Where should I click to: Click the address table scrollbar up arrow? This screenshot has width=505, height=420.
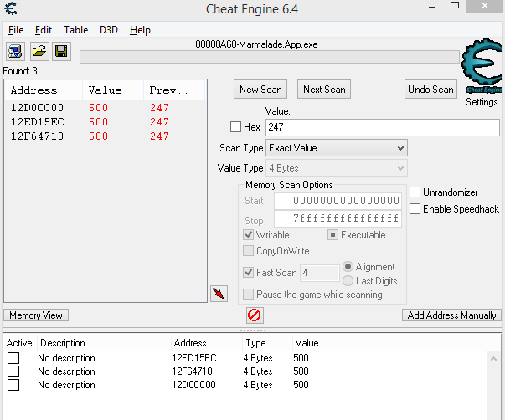click(x=493, y=359)
